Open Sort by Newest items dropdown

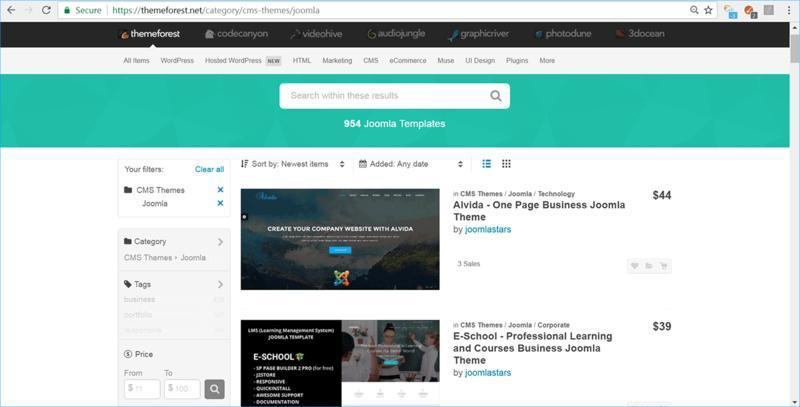click(294, 164)
